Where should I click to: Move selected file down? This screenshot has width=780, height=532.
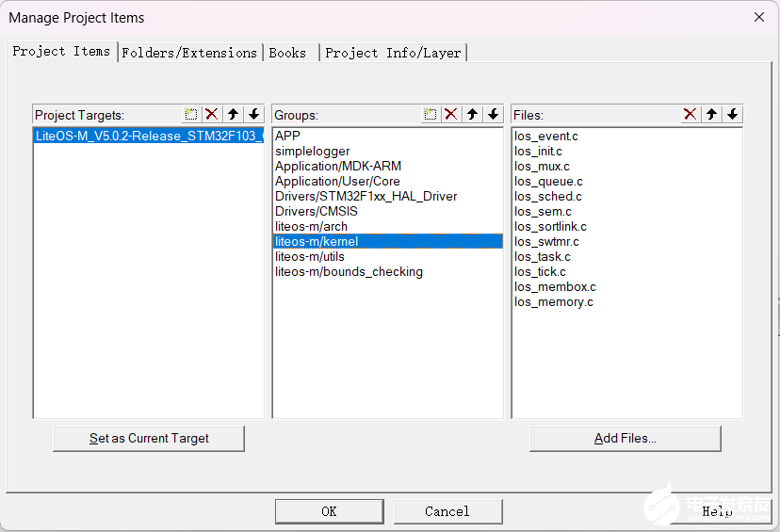click(732, 114)
